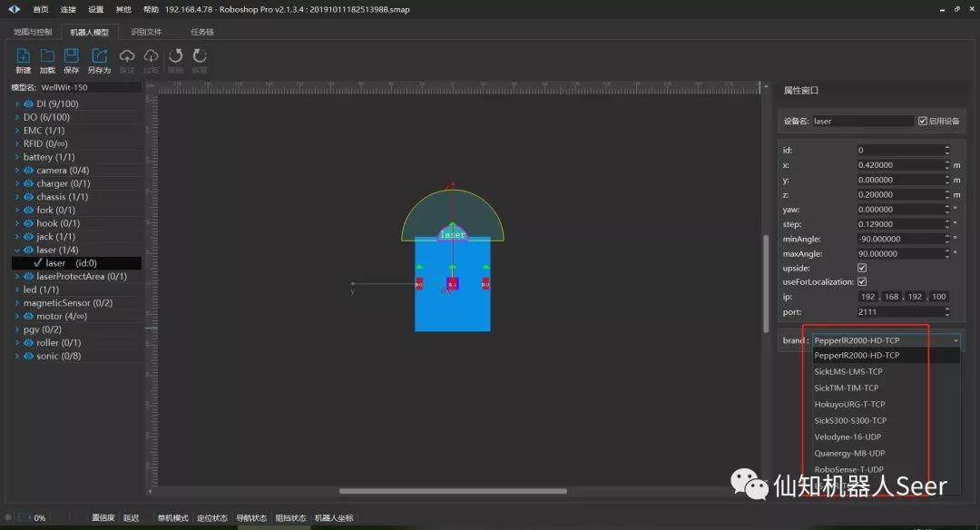Click the redo (恢复) arrow icon
Image resolution: width=980 pixels, height=530 pixels.
tap(199, 56)
